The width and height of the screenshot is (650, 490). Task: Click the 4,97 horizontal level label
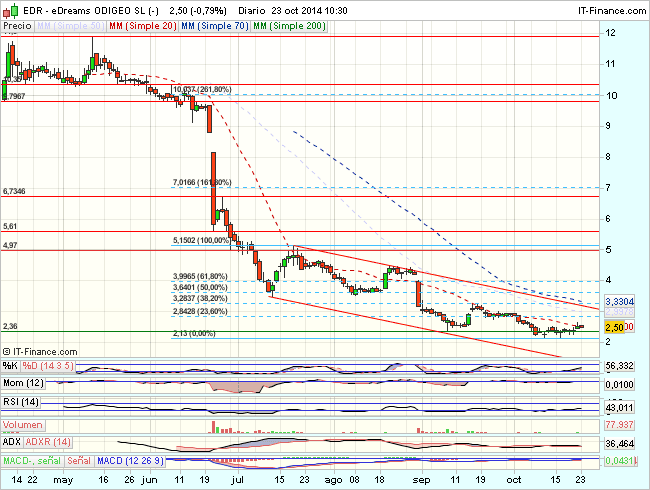click(x=10, y=245)
